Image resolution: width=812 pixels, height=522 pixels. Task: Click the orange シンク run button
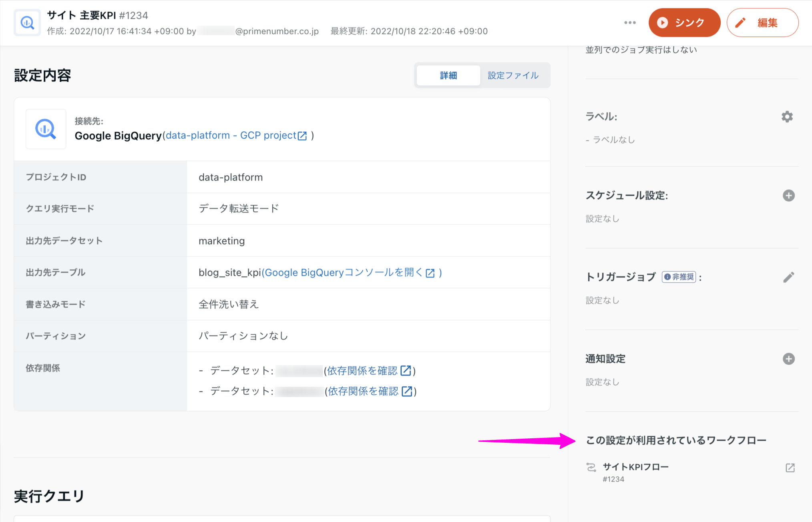coord(684,23)
